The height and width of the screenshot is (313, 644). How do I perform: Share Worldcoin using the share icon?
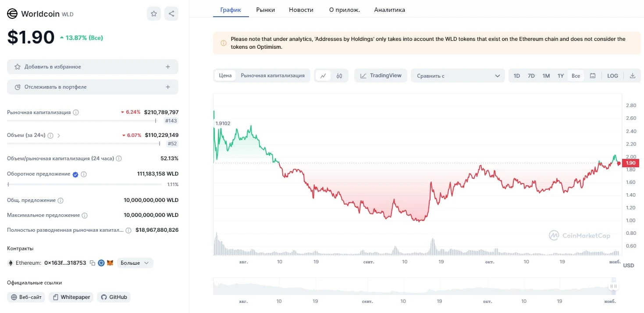click(x=171, y=14)
